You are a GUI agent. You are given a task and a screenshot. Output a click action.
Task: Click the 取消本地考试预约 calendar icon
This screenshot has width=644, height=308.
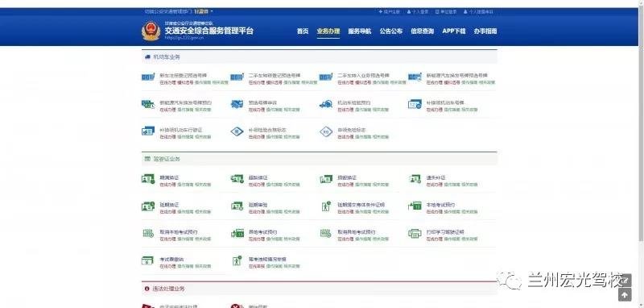pyautogui.click(x=148, y=234)
